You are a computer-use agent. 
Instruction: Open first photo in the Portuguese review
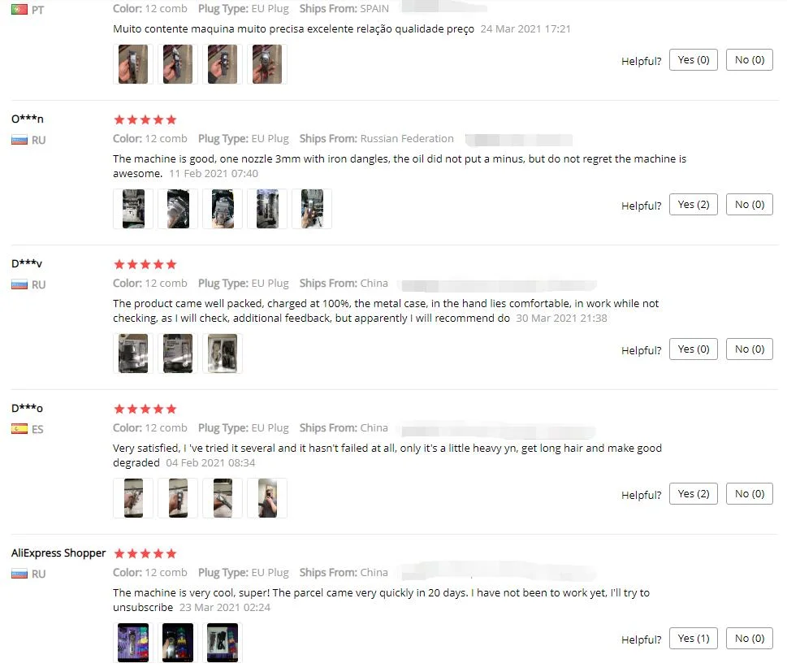[133, 64]
